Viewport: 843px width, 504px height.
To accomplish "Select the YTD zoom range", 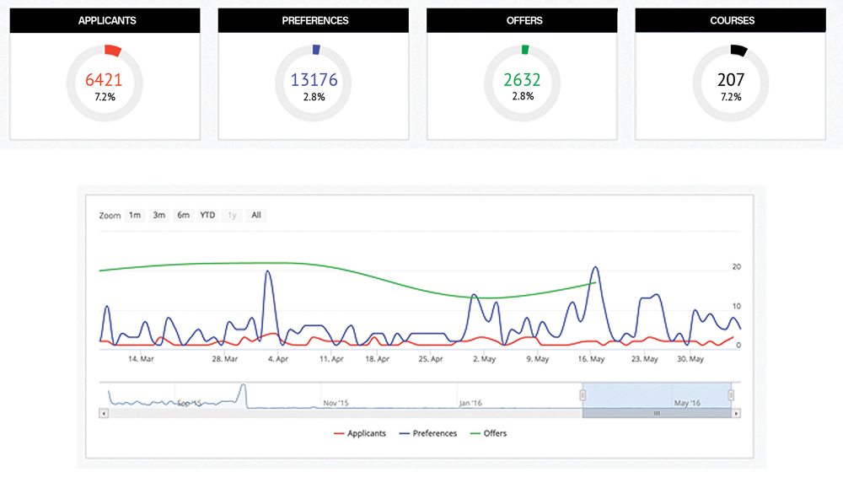I will pyautogui.click(x=207, y=216).
